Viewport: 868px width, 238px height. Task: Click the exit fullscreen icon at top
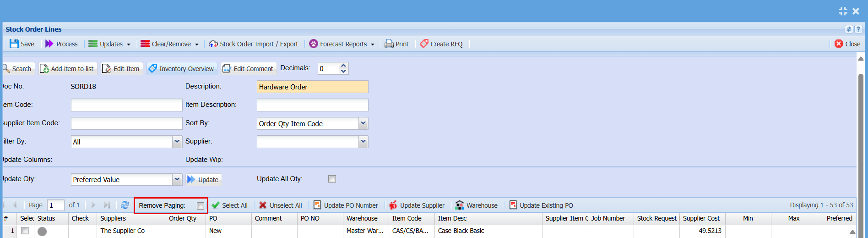tap(843, 11)
